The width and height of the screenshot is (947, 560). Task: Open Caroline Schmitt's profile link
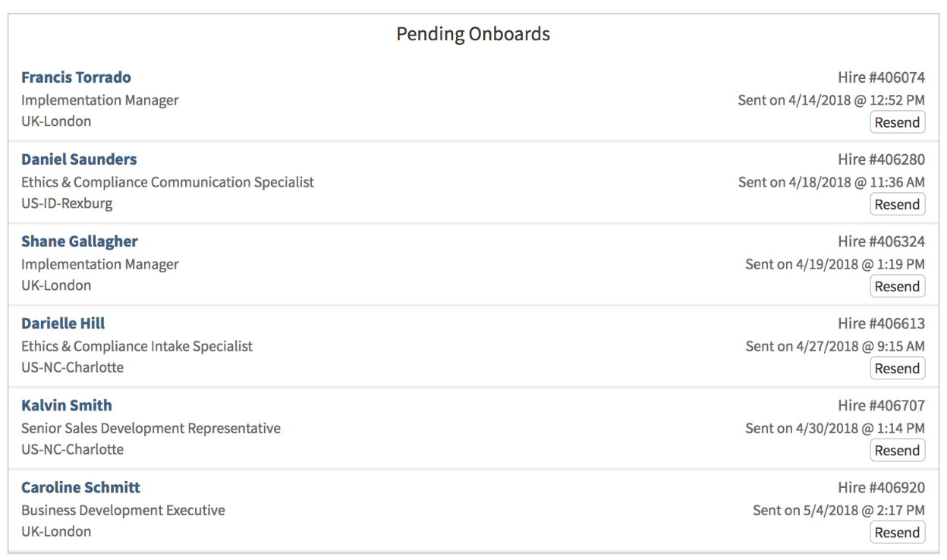click(x=80, y=486)
